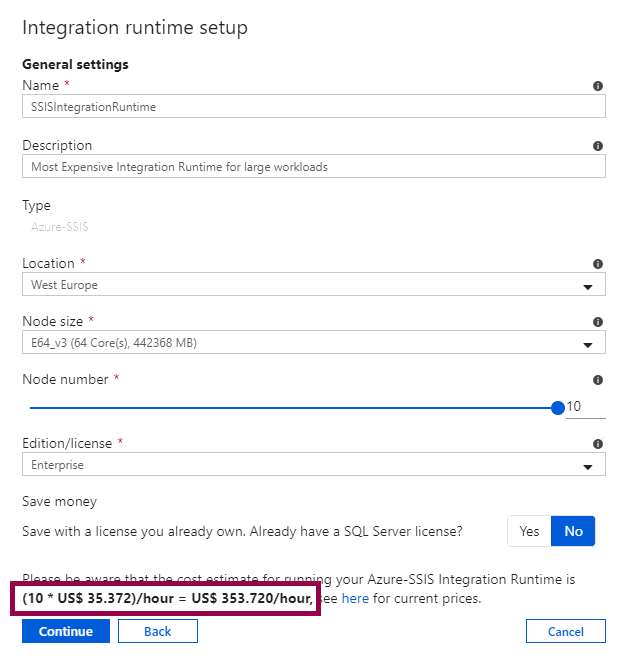Image resolution: width=630 pixels, height=660 pixels.
Task: Click the Node number slider handle
Action: [557, 407]
